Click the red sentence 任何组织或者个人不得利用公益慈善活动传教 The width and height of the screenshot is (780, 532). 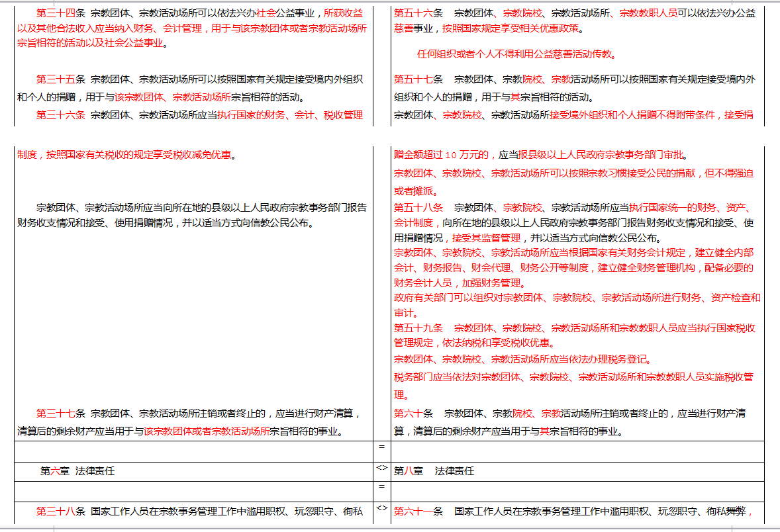[516, 54]
